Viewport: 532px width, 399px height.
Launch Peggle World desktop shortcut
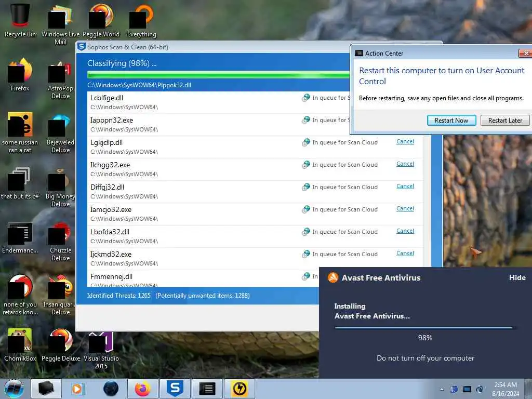click(x=101, y=20)
